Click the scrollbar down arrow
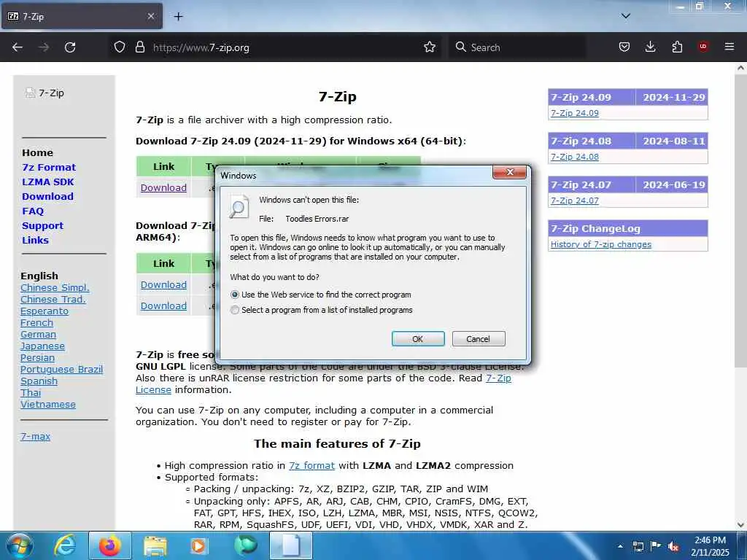The width and height of the screenshot is (747, 560). click(x=740, y=525)
